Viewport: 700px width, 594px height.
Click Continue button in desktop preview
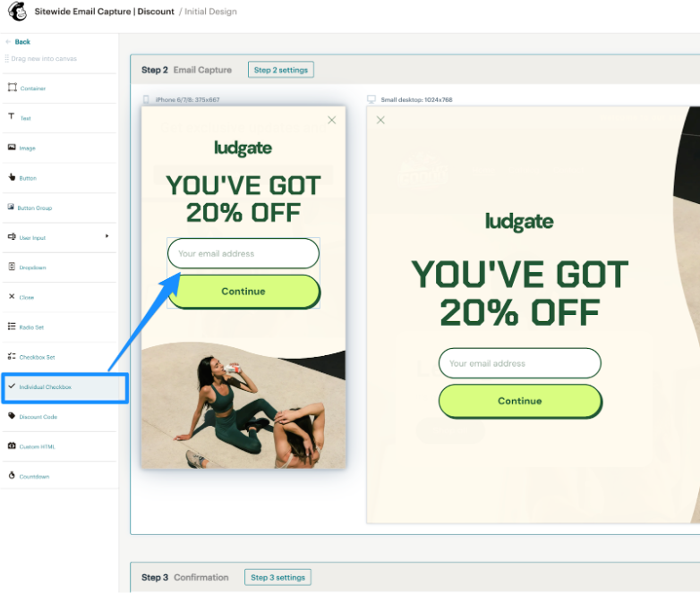[x=519, y=401]
